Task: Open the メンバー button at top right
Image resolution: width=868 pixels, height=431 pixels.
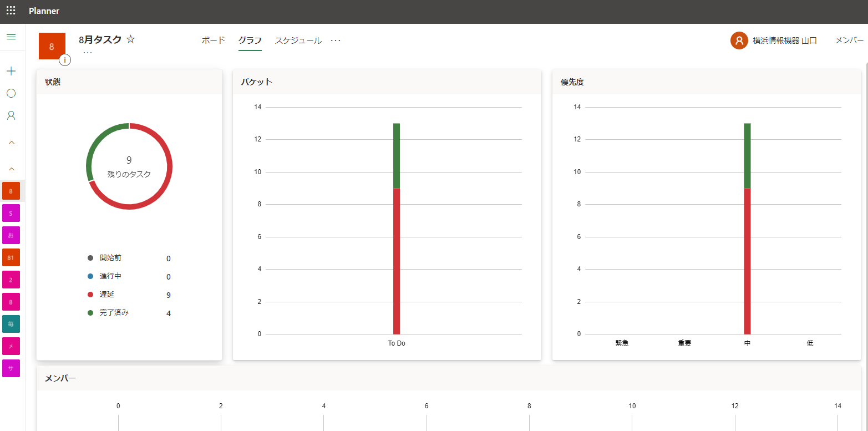Action: 849,40
